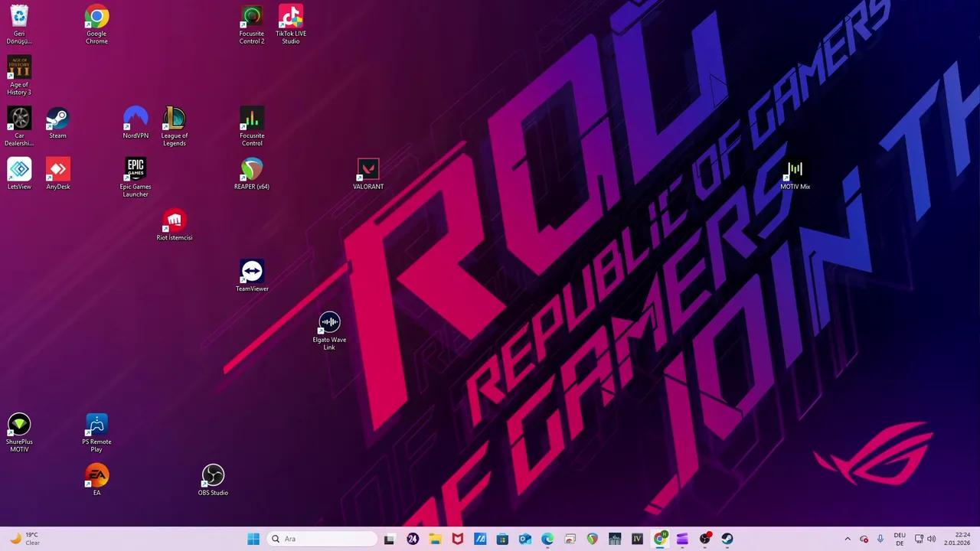Screen dimensions: 980x551
Task: Select MOTIV Mix desktop icon
Action: click(795, 174)
